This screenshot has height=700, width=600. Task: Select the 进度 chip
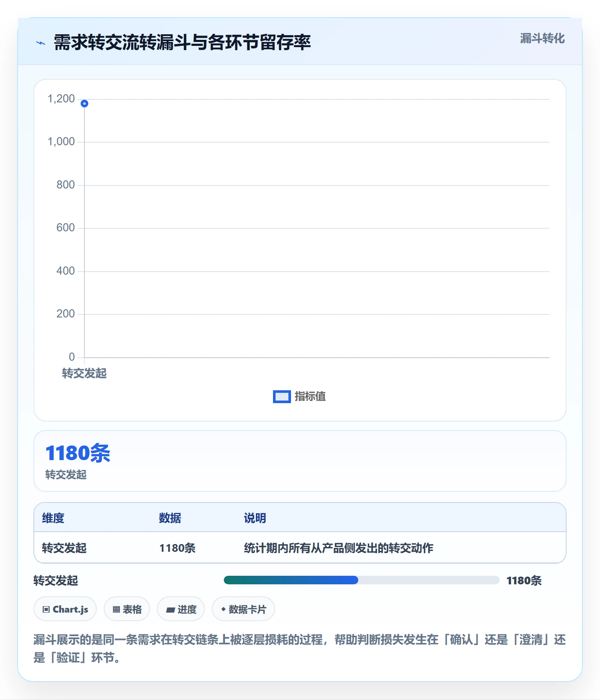(x=181, y=609)
